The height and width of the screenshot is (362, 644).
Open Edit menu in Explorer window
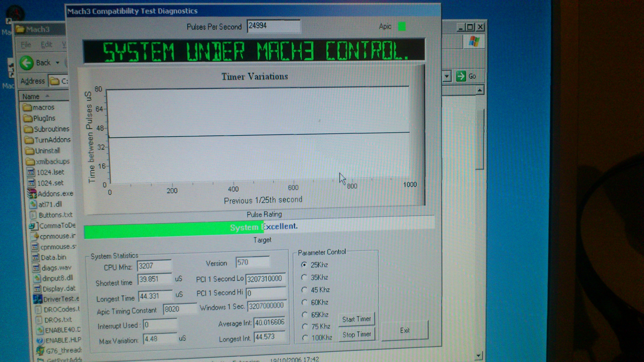47,45
